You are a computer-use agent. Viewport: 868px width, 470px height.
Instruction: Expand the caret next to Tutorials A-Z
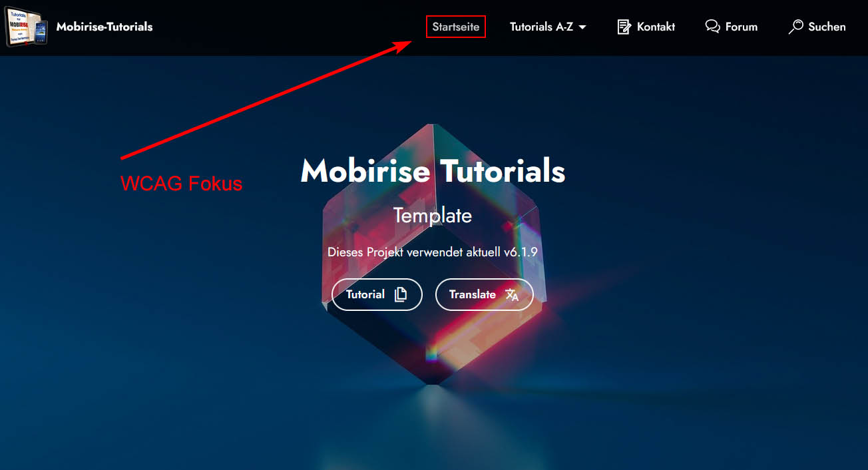tap(582, 27)
